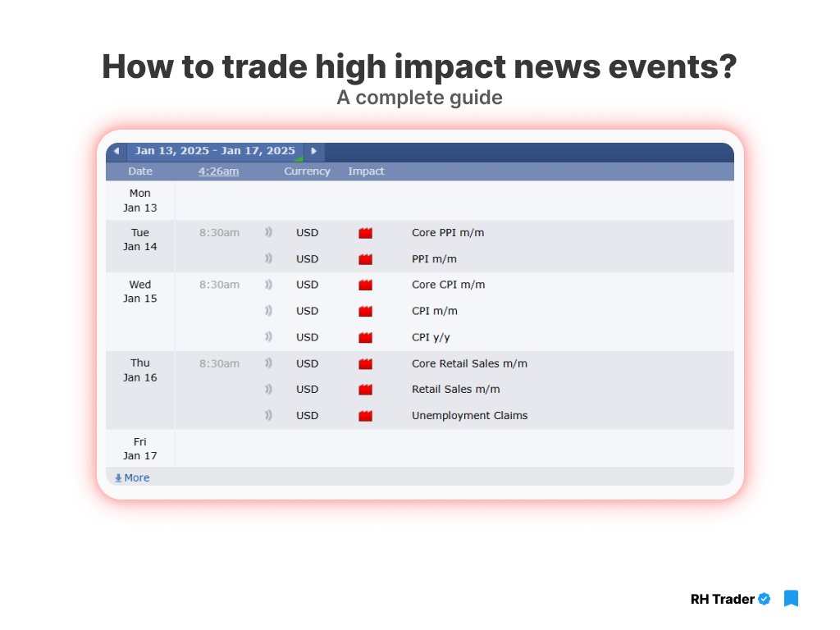Open the Retail Sales m/m event
Screen dimensions: 840x630
456,389
